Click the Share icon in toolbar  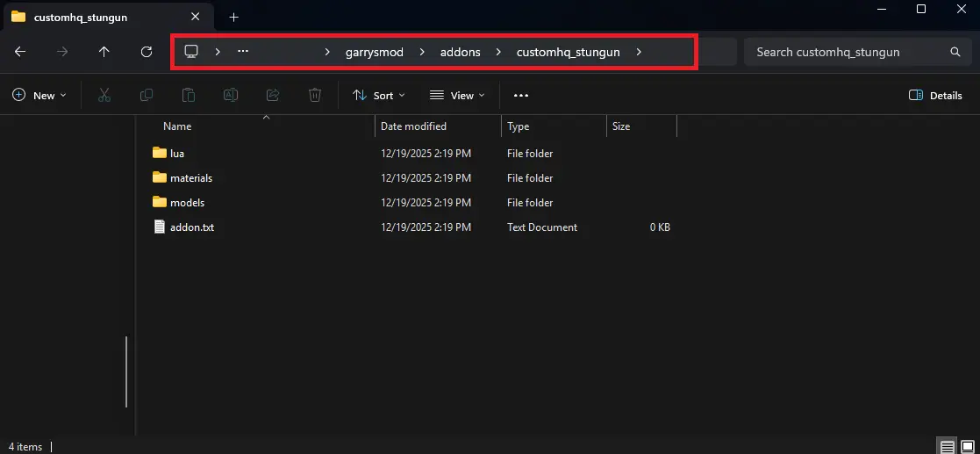coord(273,95)
